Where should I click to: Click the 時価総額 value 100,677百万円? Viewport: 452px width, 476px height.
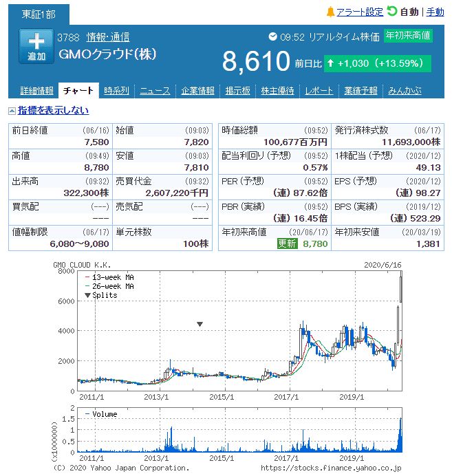point(295,142)
